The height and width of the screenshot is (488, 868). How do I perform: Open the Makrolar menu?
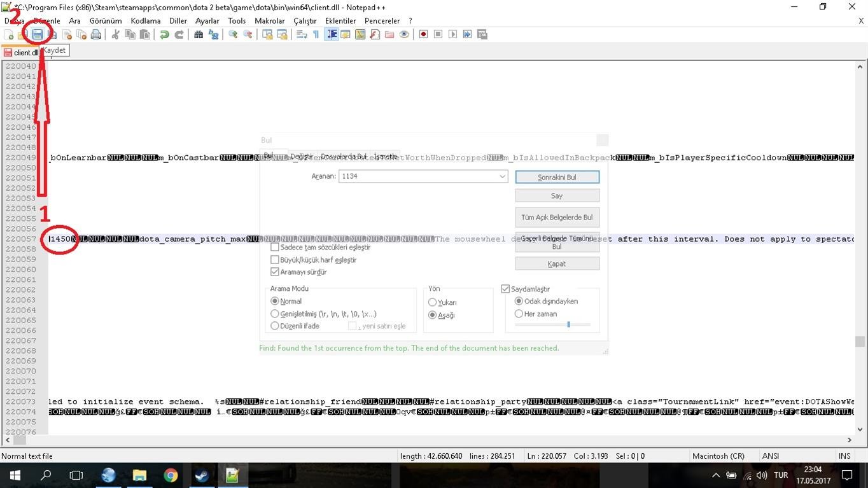coord(270,20)
